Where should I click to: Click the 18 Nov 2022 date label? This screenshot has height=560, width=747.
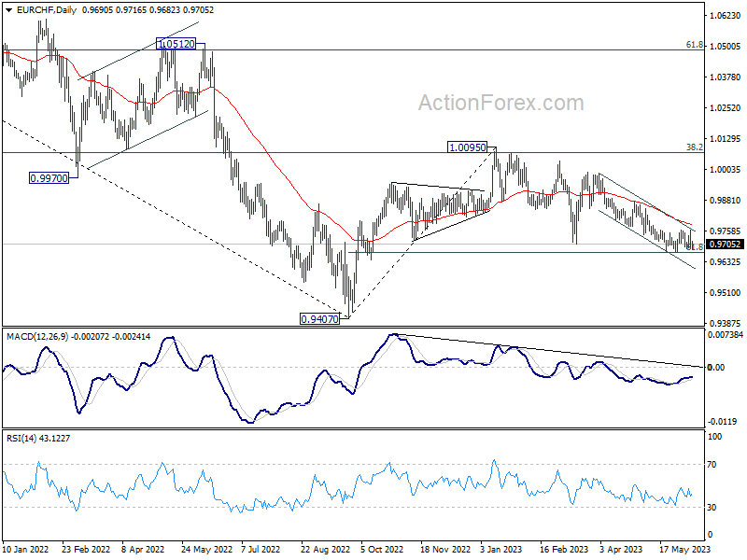(445, 549)
